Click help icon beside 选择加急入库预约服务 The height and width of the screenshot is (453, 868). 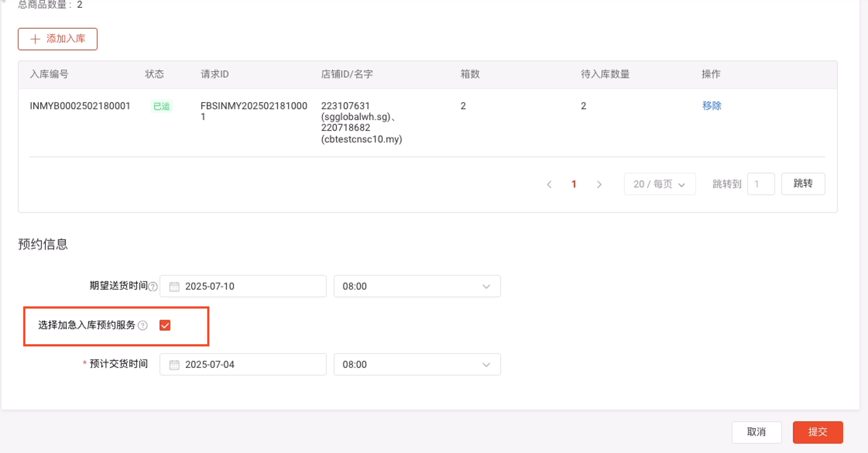tap(143, 325)
